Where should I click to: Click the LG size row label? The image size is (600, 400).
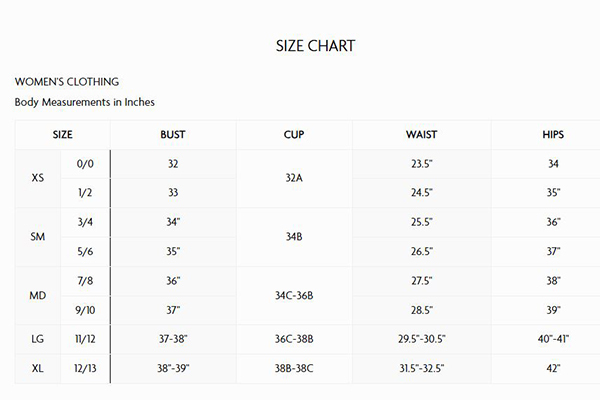click(38, 339)
